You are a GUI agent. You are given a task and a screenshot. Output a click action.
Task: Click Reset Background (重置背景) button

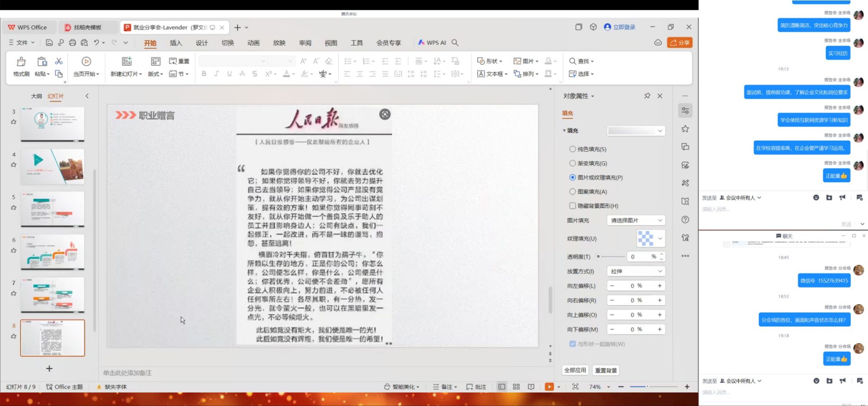[606, 370]
